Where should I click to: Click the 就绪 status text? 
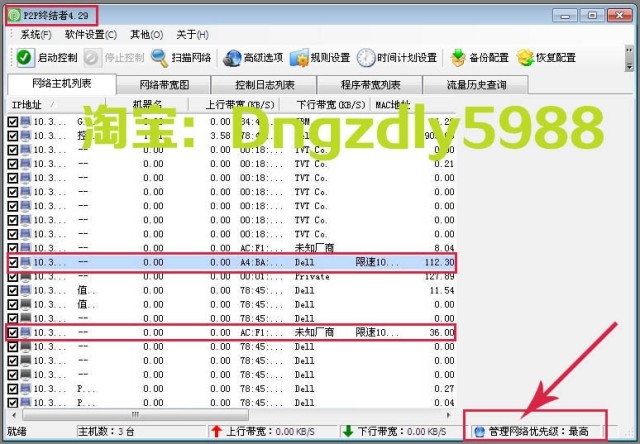point(17,431)
